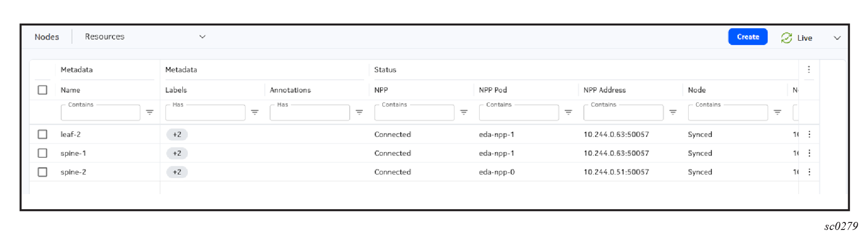The width and height of the screenshot is (868, 238).
Task: Open row actions menu for spine-2
Action: tap(809, 172)
